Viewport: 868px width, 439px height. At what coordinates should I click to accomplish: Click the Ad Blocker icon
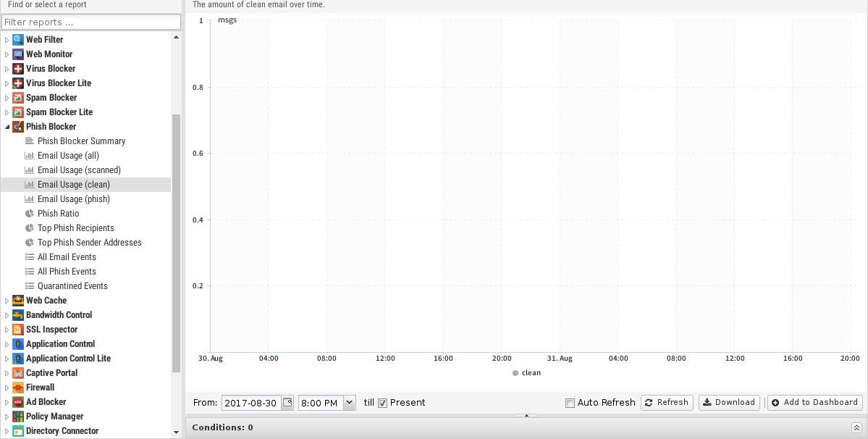pos(17,402)
